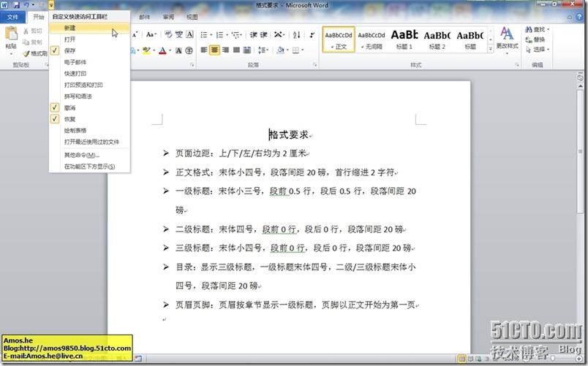Click the center alignment icon
The height and width of the screenshot is (366, 588).
pos(214,50)
